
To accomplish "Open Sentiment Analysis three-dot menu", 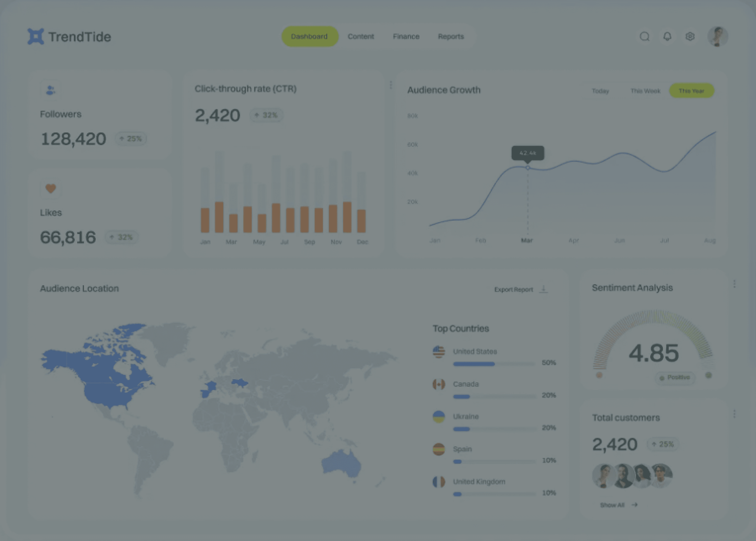I will [734, 284].
